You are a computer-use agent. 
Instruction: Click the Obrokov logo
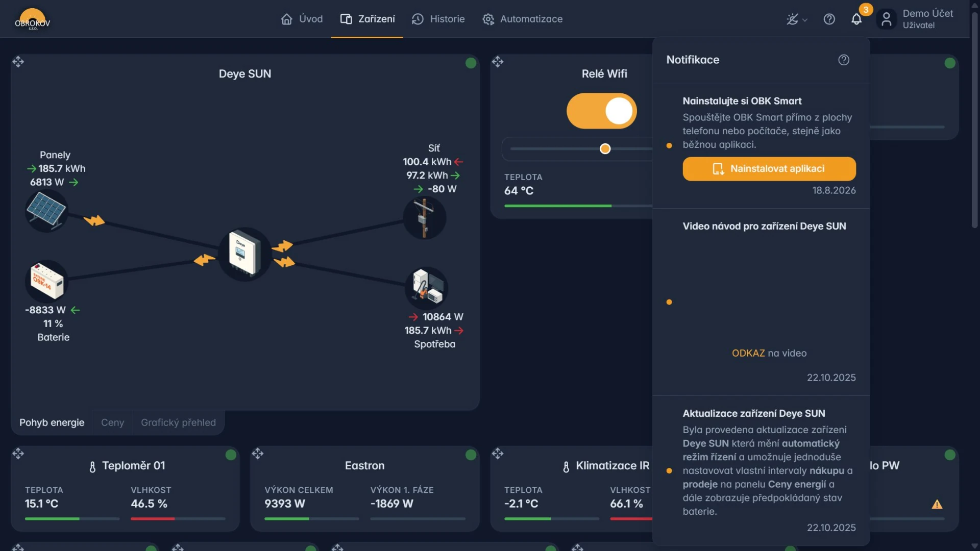tap(33, 19)
